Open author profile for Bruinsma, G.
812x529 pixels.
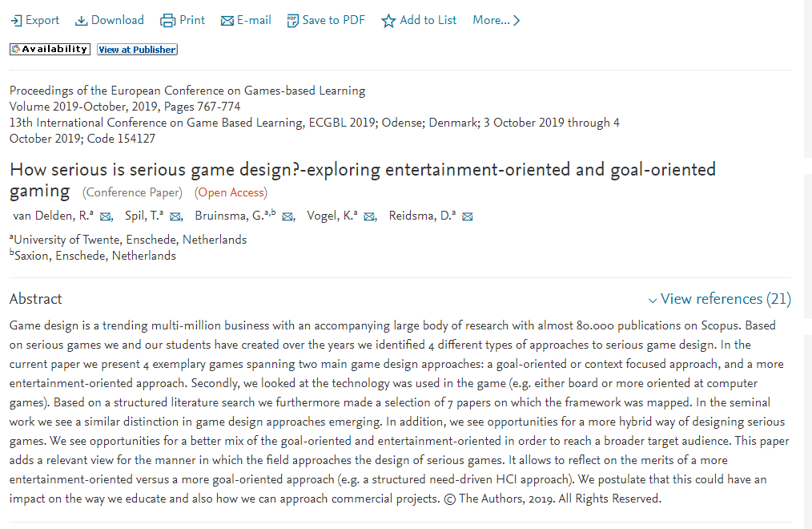click(231, 216)
